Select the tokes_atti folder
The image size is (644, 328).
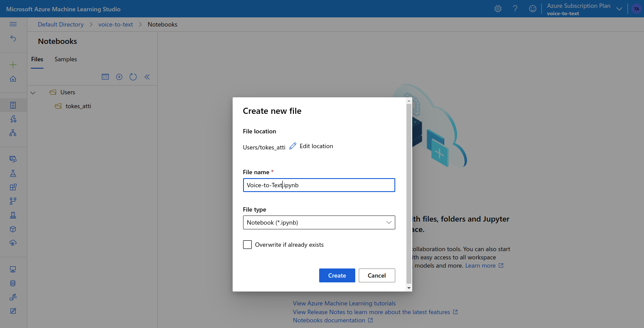click(78, 106)
